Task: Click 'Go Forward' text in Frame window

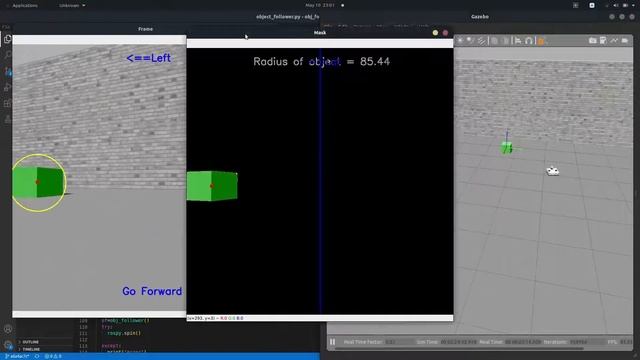Action: click(x=152, y=291)
